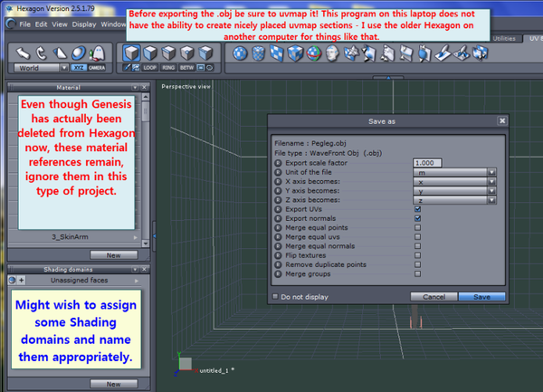This screenshot has height=392, width=543.
Task: Open the View menu
Action: pos(60,24)
